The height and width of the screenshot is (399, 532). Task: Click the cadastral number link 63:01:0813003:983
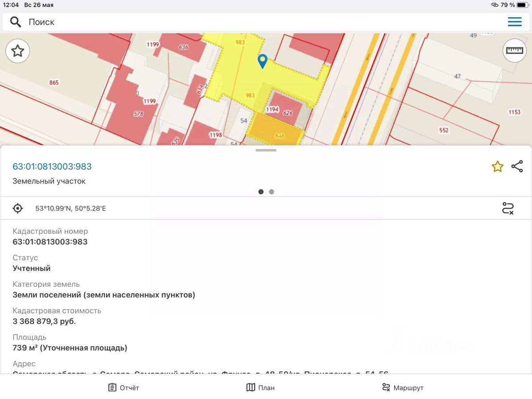(52, 167)
